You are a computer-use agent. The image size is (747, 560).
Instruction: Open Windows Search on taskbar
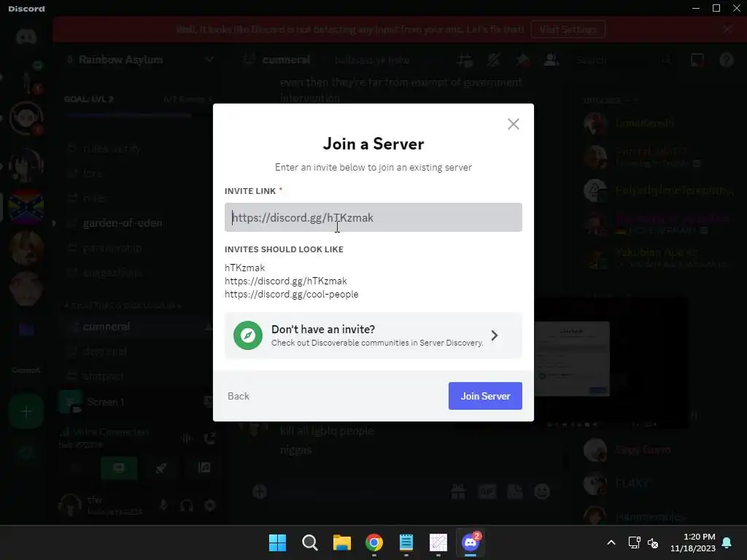[x=309, y=542]
